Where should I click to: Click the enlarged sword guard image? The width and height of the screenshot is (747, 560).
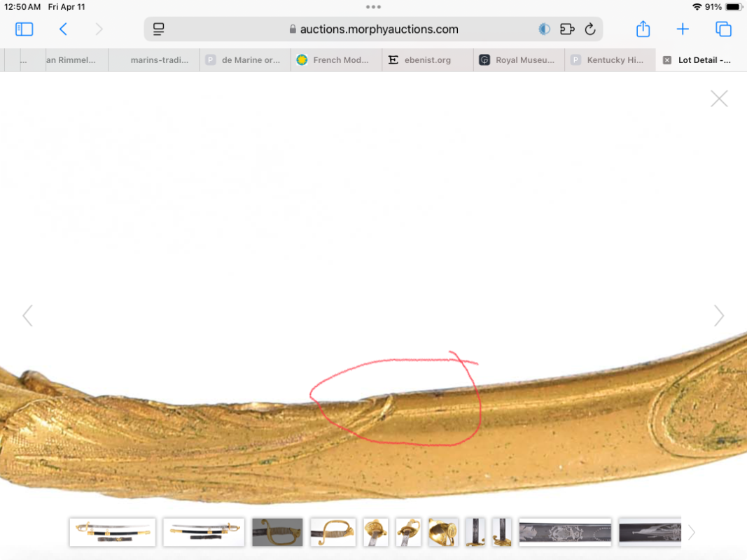click(374, 419)
